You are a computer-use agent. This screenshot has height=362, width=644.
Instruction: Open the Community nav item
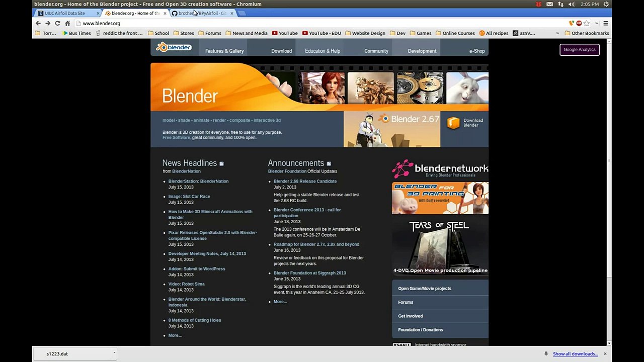click(x=376, y=51)
